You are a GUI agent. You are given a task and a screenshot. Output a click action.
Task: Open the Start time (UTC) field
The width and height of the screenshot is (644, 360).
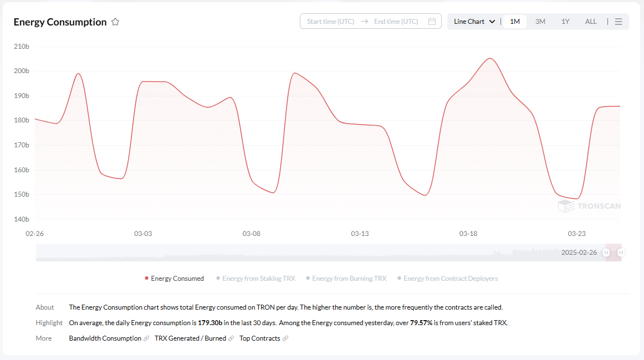click(x=330, y=22)
